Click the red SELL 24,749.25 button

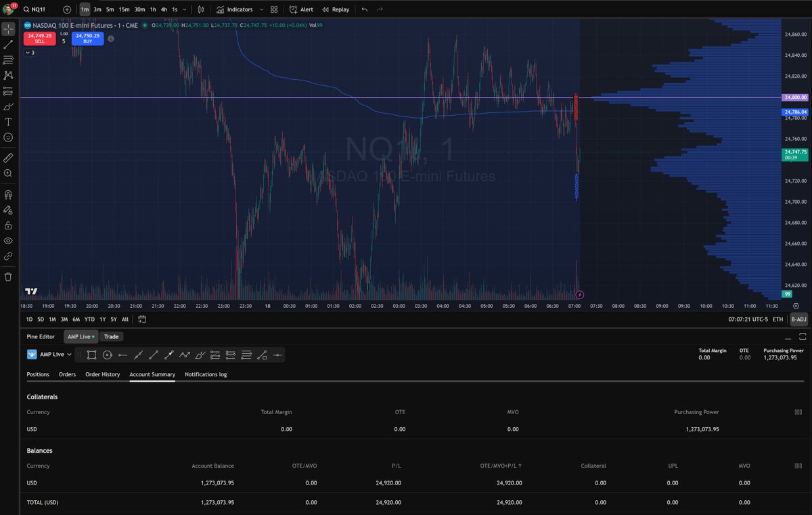point(39,39)
